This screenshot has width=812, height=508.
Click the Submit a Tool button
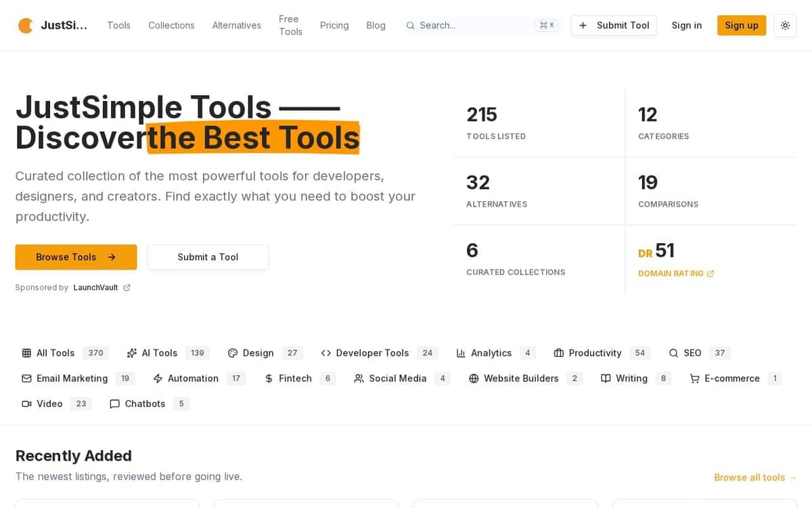pos(208,257)
